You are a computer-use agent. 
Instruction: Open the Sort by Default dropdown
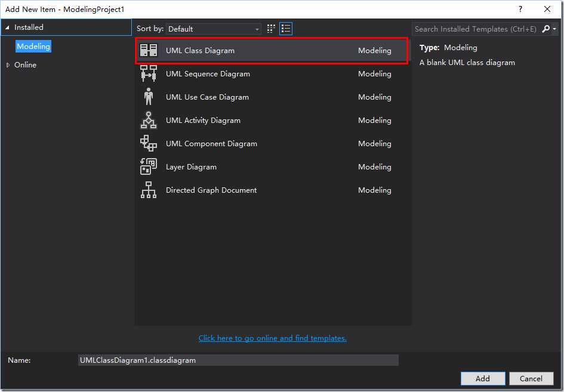pyautogui.click(x=214, y=29)
